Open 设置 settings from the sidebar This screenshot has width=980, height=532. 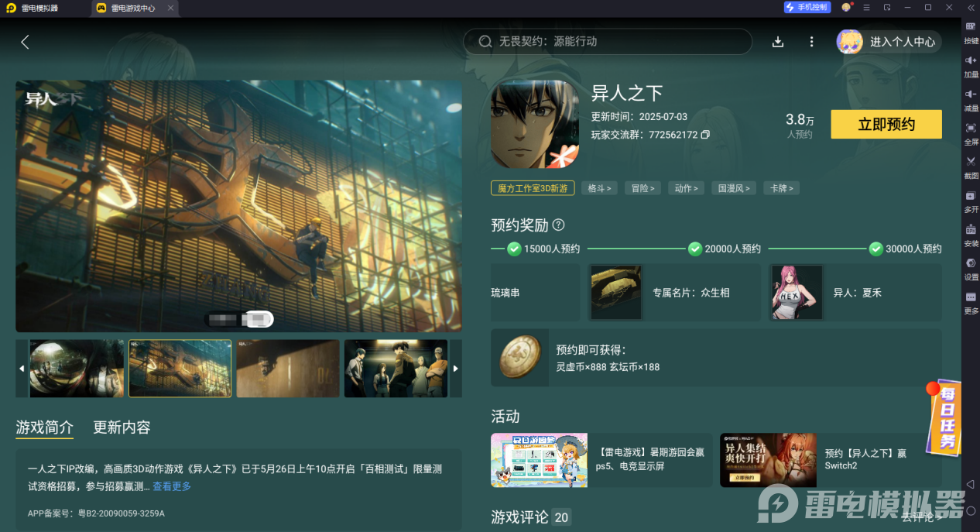(971, 269)
